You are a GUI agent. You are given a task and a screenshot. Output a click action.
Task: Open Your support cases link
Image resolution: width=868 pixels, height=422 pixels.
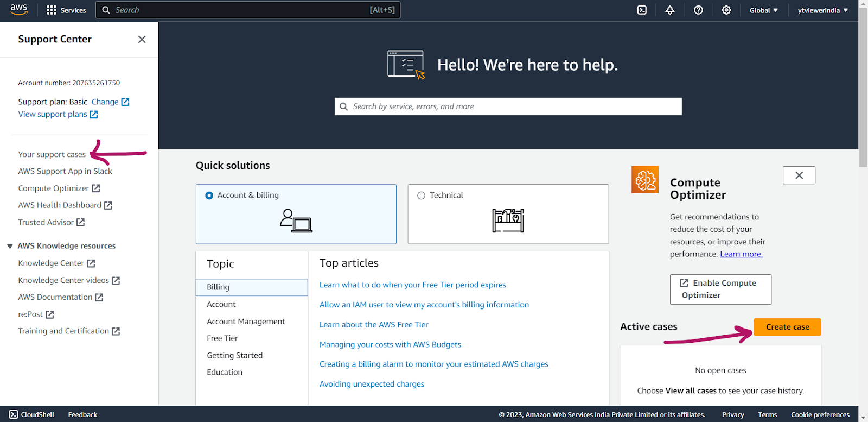52,154
